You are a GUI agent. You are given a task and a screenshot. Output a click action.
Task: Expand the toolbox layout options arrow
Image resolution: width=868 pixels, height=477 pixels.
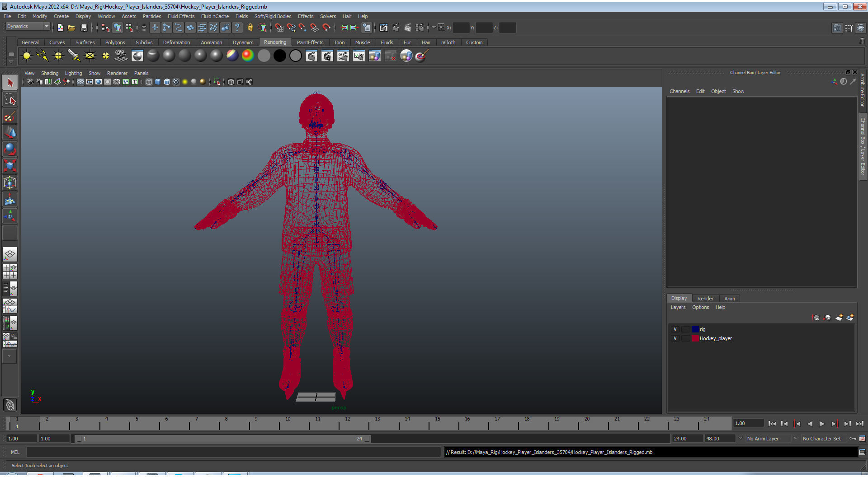[x=9, y=356]
